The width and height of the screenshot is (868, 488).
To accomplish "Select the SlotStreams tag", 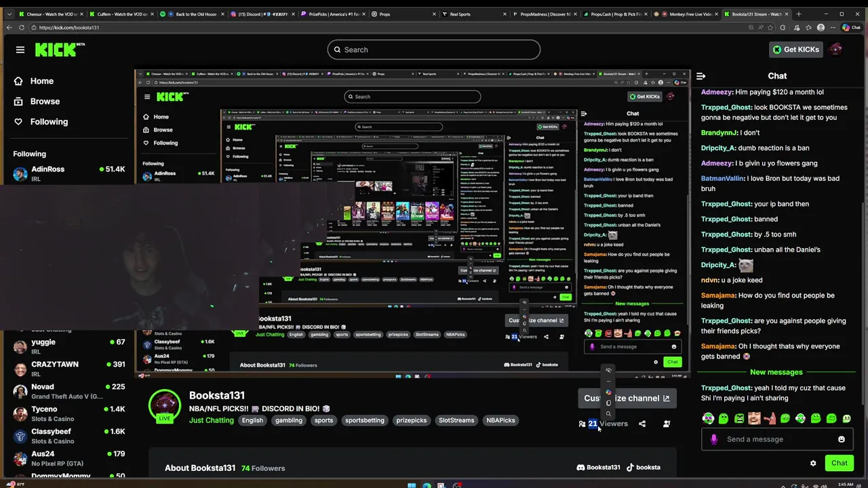I will [456, 420].
